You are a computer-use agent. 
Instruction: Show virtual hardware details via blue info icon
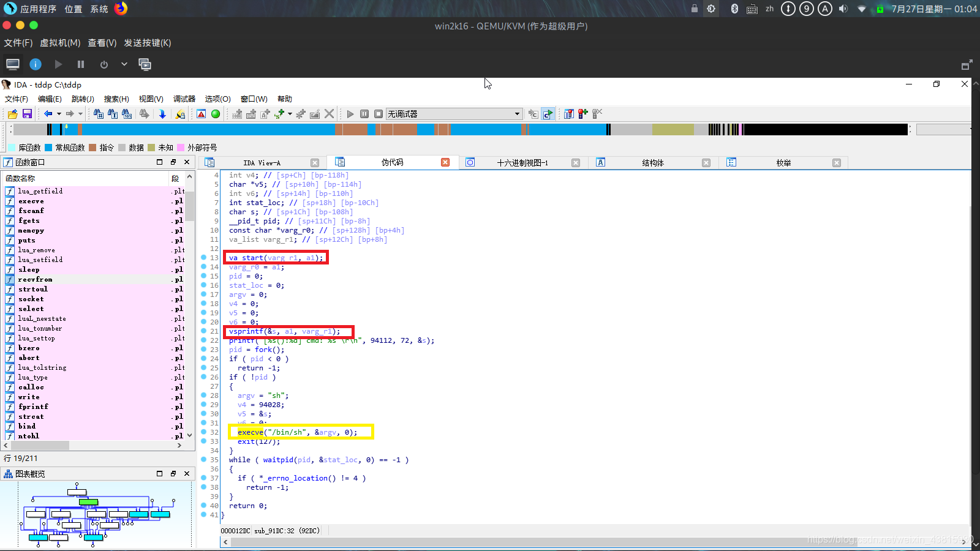(x=36, y=64)
